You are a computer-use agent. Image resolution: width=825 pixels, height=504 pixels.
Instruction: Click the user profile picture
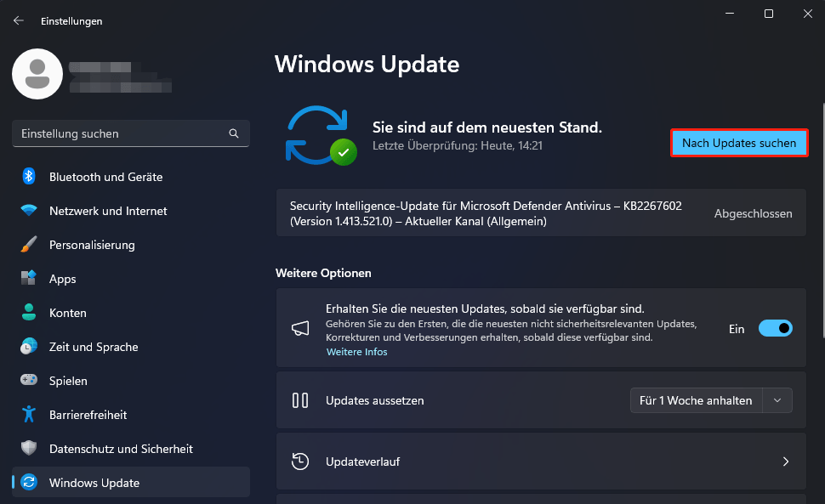tap(37, 75)
